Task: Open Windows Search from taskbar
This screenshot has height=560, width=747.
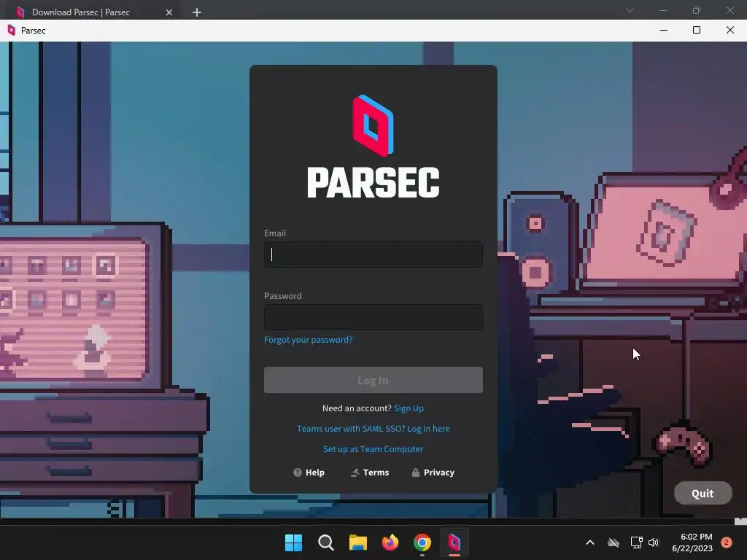Action: pyautogui.click(x=326, y=542)
